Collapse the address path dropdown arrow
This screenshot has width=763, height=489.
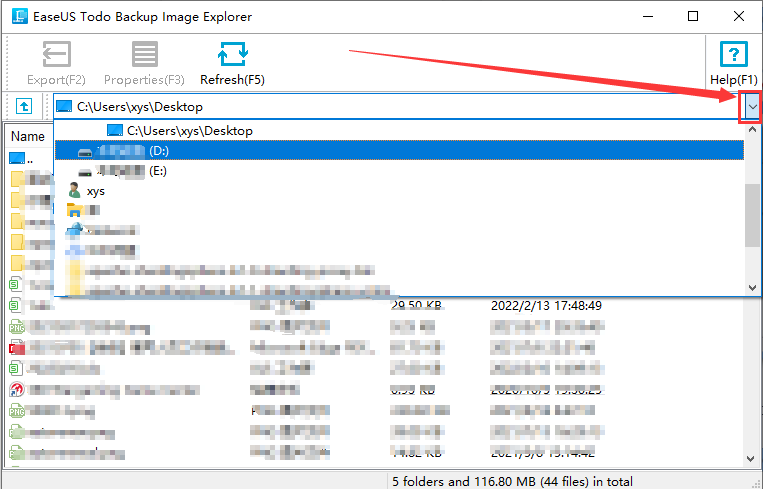tap(753, 107)
